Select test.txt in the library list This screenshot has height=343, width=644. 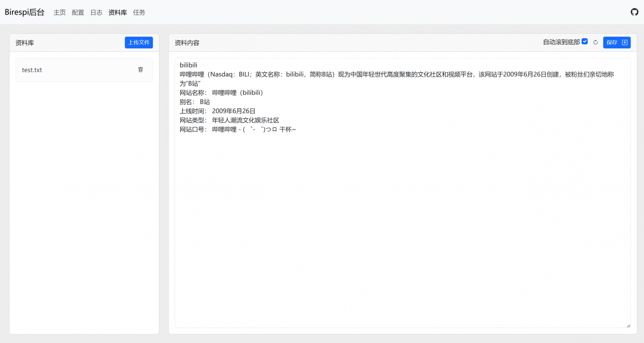tap(84, 70)
